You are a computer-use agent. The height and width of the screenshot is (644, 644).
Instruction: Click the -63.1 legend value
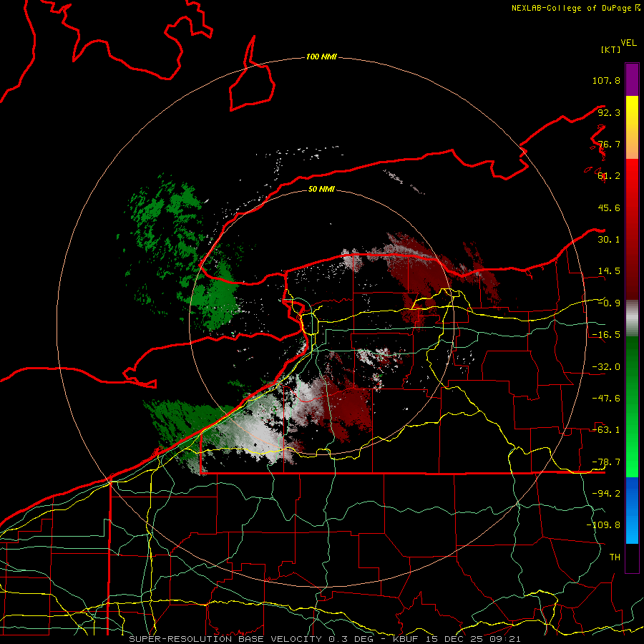pos(606,430)
